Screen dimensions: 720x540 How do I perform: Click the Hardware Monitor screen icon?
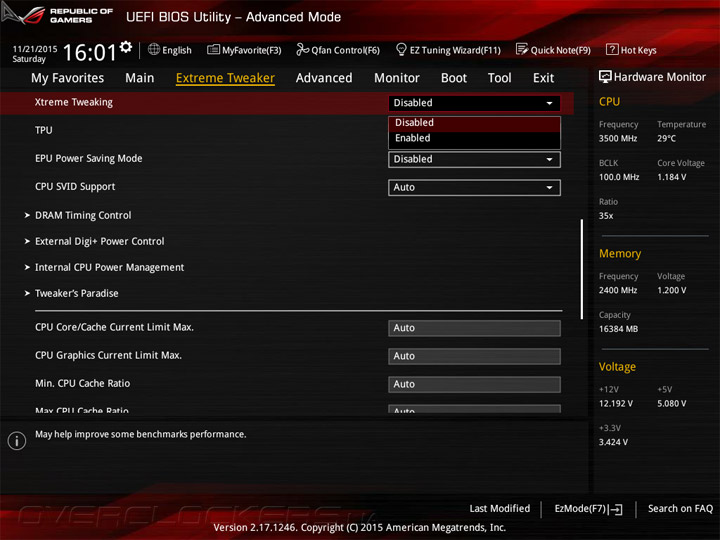click(605, 77)
